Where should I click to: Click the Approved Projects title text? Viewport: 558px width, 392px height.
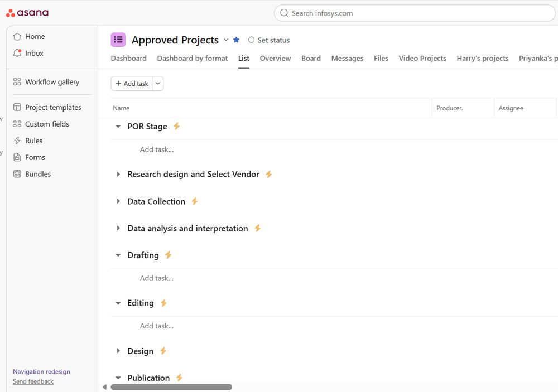(175, 40)
